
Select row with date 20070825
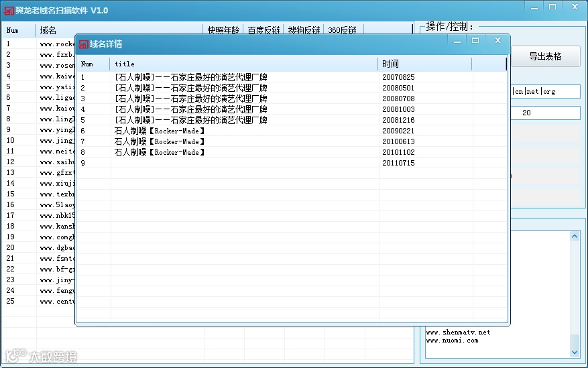point(292,77)
